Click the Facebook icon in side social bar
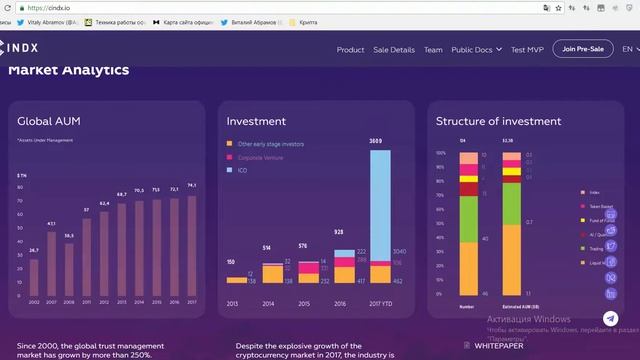Image resolution: width=640 pixels, height=360 pixels. click(x=611, y=262)
